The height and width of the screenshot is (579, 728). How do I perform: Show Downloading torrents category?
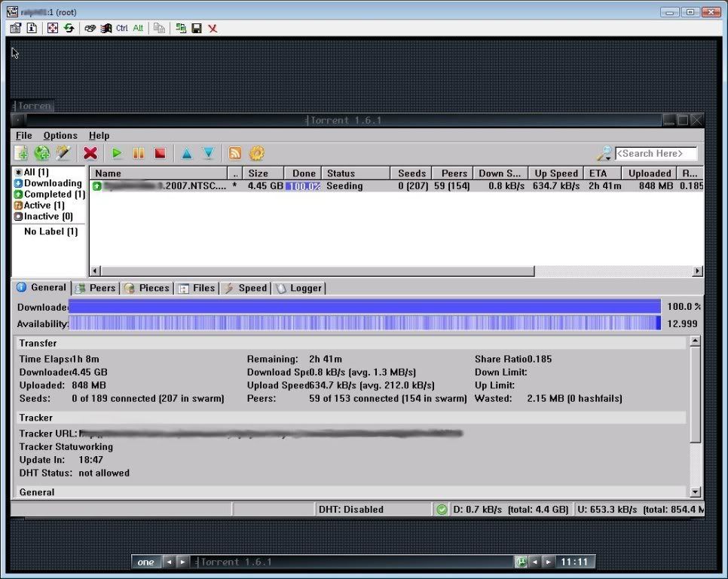pyautogui.click(x=48, y=183)
